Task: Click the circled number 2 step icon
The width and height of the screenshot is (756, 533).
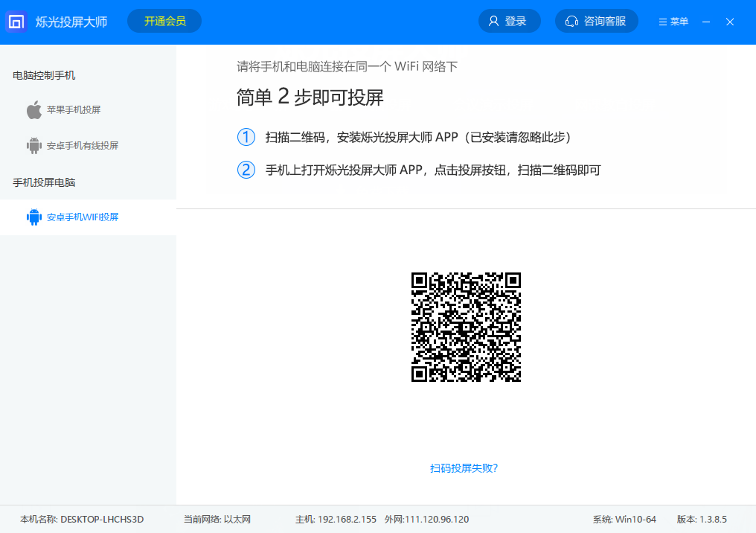Action: click(x=246, y=170)
